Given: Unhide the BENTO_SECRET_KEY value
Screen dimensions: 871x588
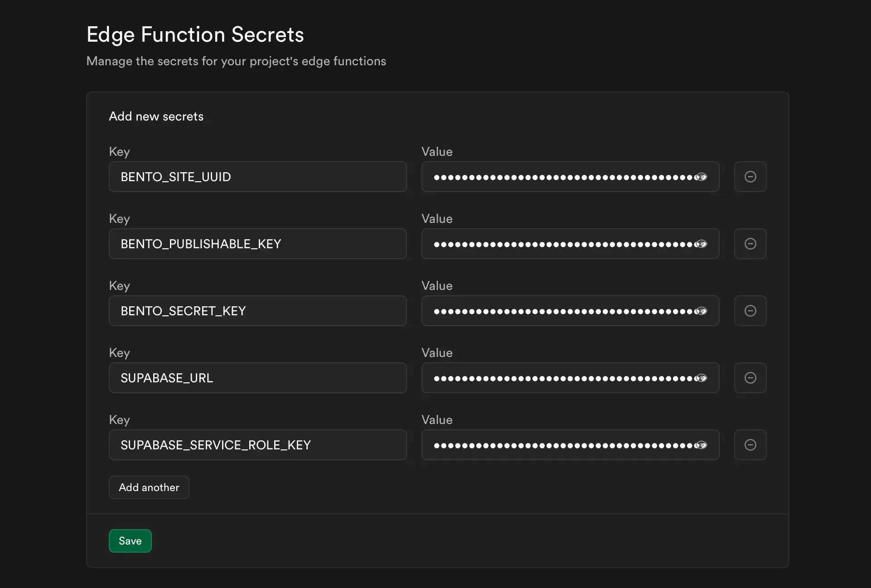Looking at the screenshot, I should point(702,311).
